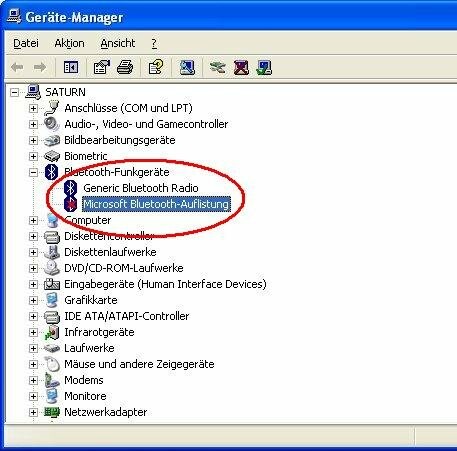Expand Eingabegeräte (Human Interface Devices)
The image size is (457, 451).
tap(33, 284)
